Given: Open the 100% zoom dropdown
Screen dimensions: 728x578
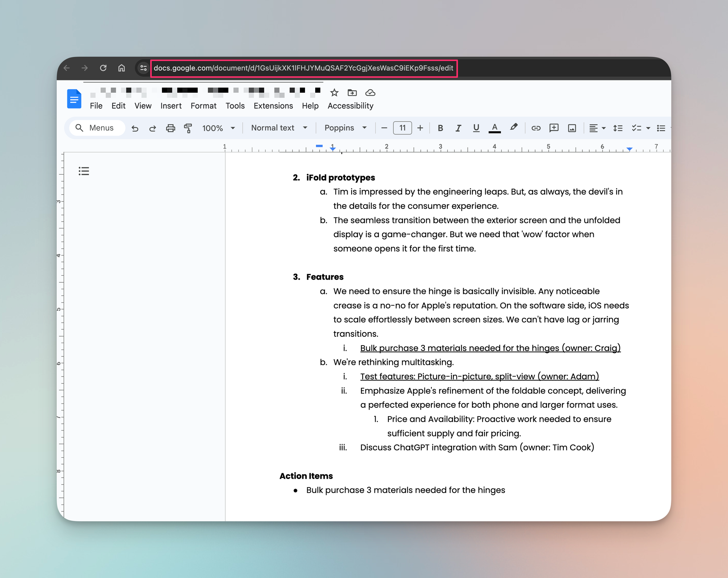Looking at the screenshot, I should 218,128.
